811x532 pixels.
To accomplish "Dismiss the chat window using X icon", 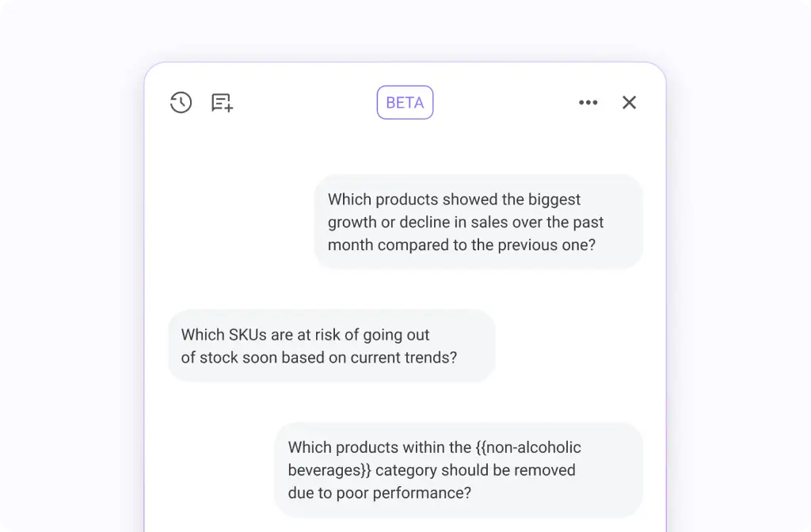I will pyautogui.click(x=629, y=102).
